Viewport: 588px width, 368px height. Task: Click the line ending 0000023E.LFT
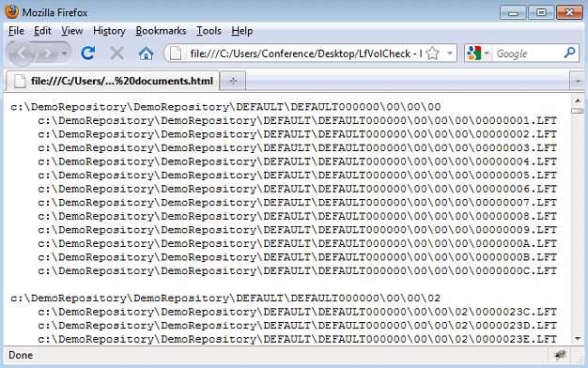(298, 339)
